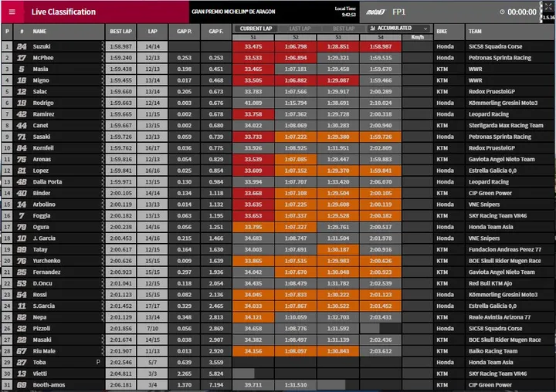This screenshot has width=556, height=392.
Task: Click the S4 sector header
Action: (381, 37)
